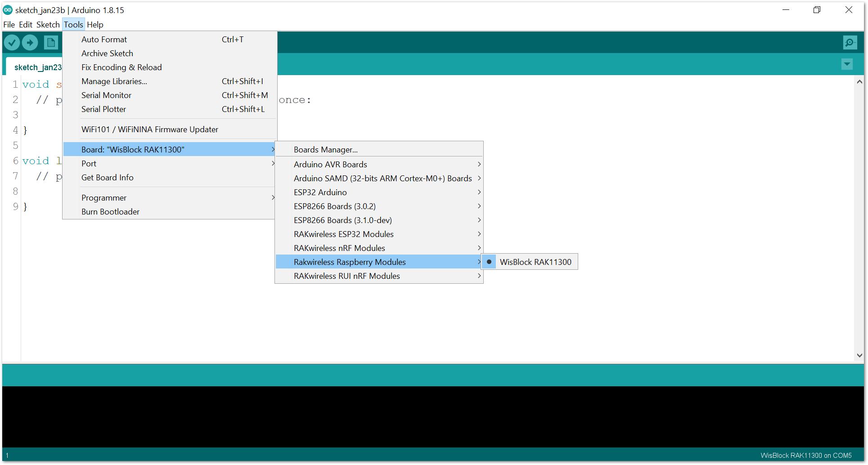Select Get Board Info
The height and width of the screenshot is (465, 868).
point(108,178)
